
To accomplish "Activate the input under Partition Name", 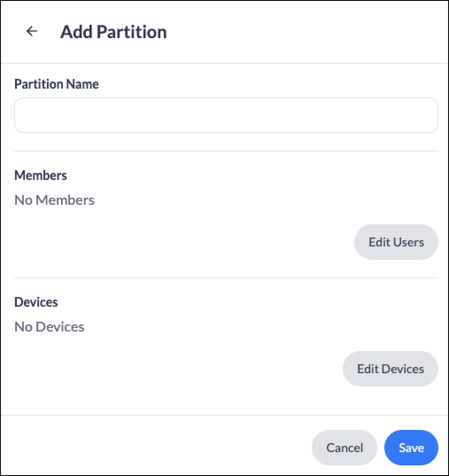I will coord(226,115).
